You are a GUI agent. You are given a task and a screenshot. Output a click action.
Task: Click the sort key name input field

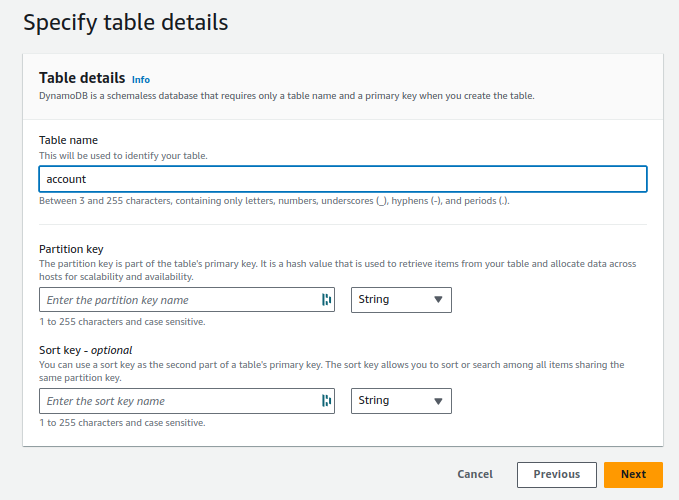pyautogui.click(x=187, y=401)
